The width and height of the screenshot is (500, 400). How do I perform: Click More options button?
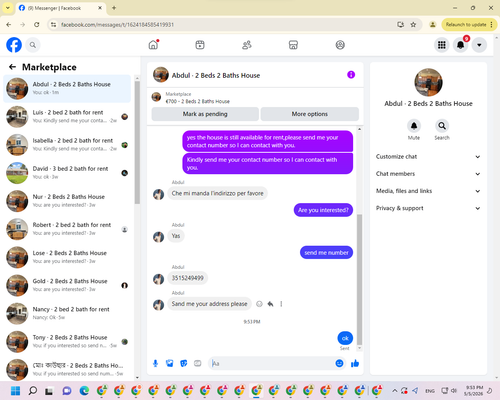(x=310, y=114)
